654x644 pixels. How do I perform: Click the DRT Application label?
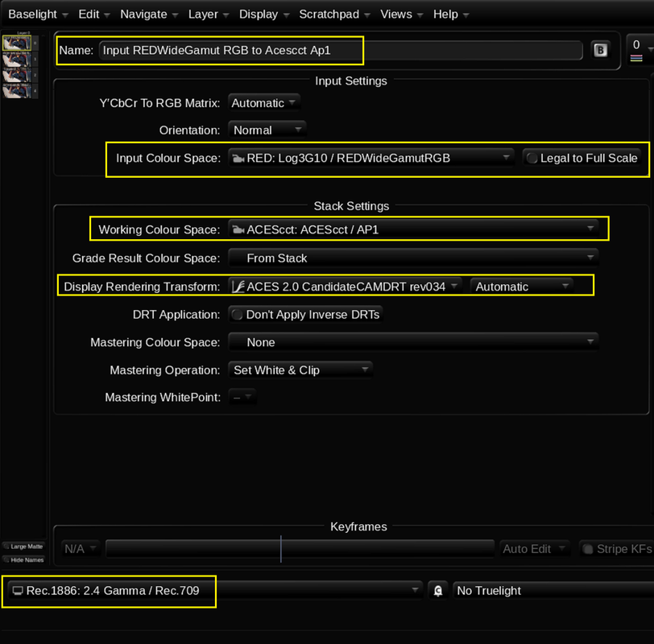point(176,314)
